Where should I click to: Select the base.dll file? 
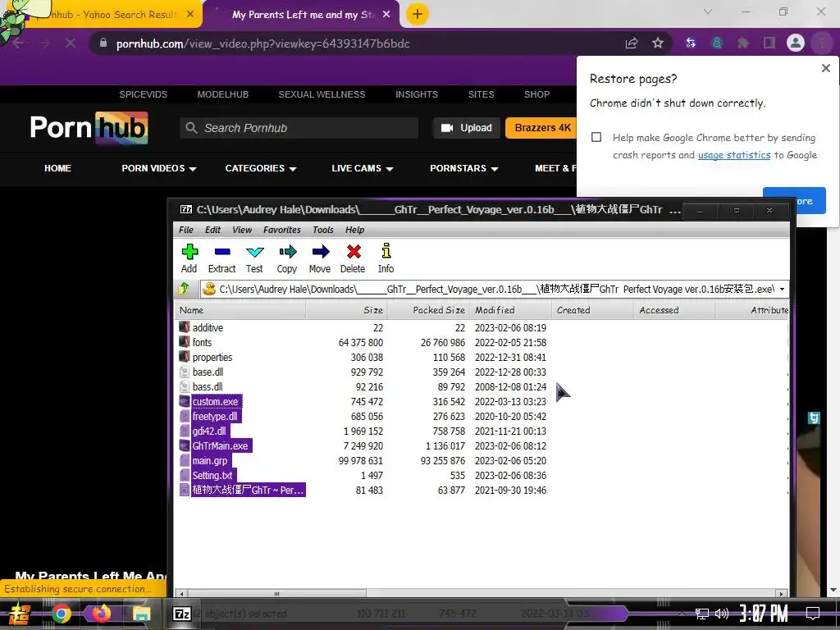click(x=208, y=372)
